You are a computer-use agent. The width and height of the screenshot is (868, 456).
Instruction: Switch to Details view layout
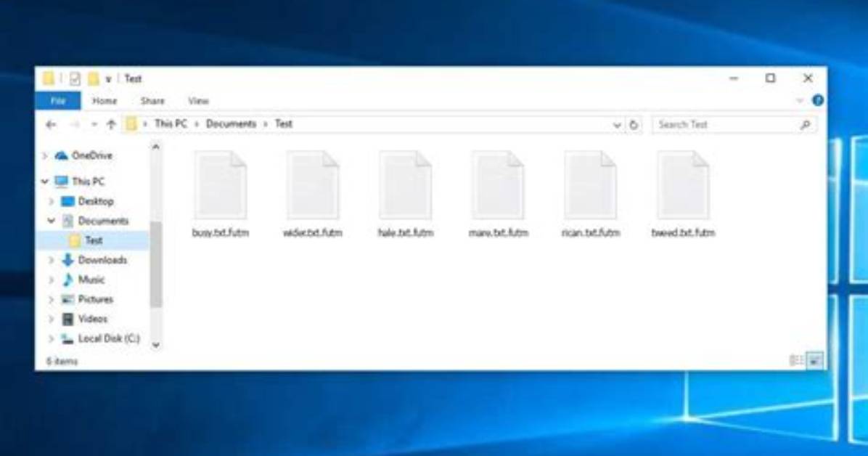coord(796,361)
